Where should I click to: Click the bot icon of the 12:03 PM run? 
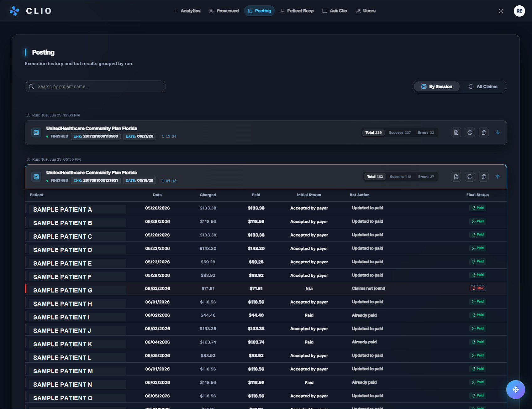point(36,132)
